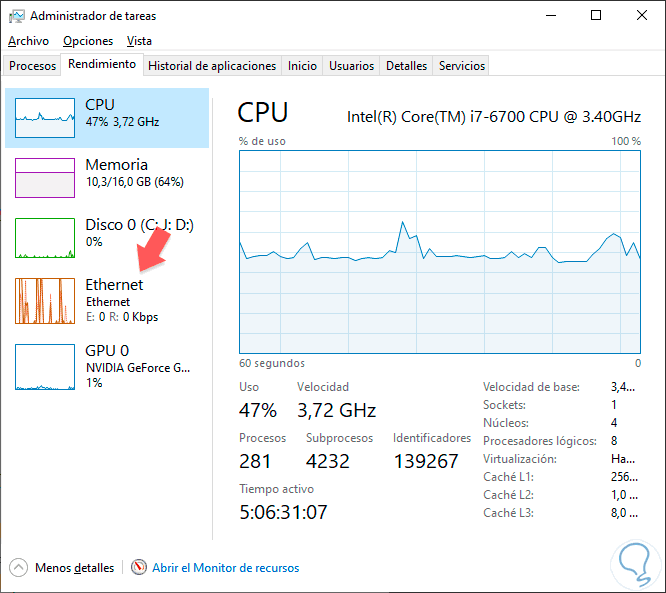This screenshot has width=666, height=593.
Task: Open the Servicios tab
Action: point(461,66)
